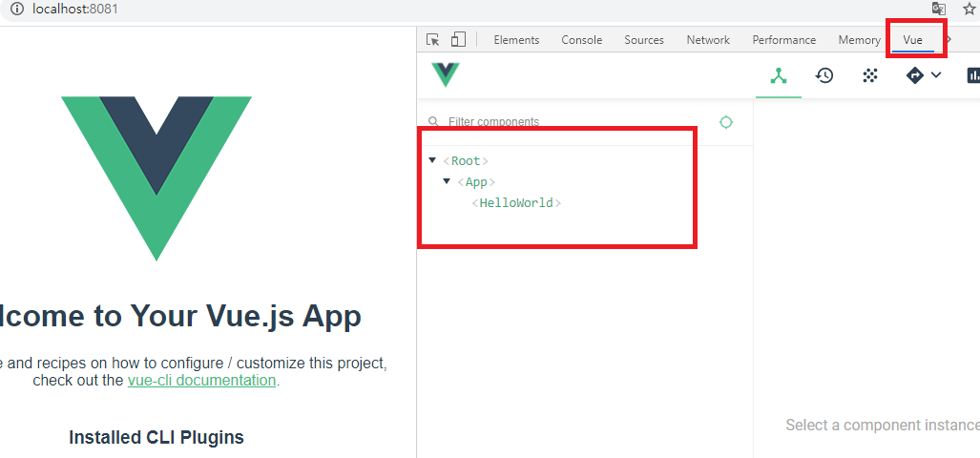Image resolution: width=980 pixels, height=458 pixels.
Task: Click the large Vue logo on the page
Action: (156, 178)
